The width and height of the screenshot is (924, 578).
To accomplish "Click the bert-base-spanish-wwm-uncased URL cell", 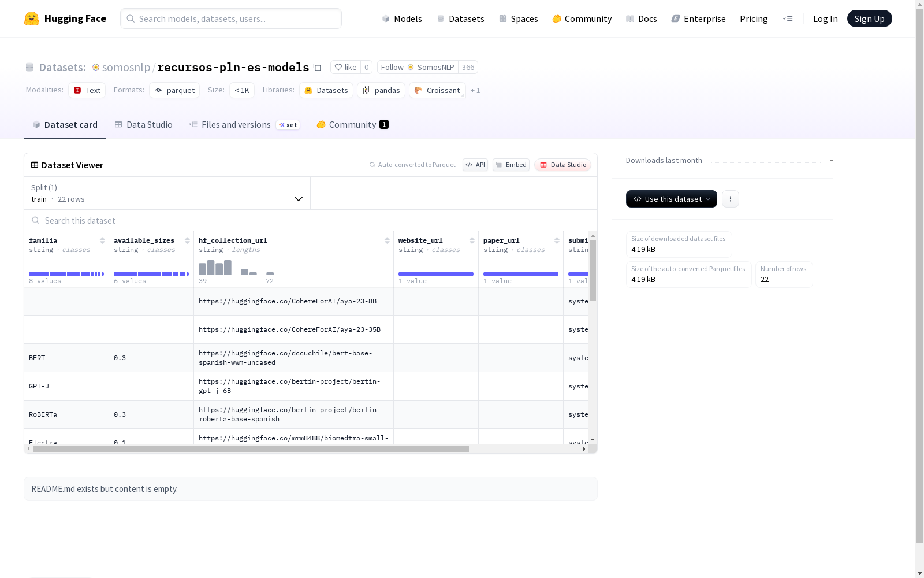I will click(293, 358).
